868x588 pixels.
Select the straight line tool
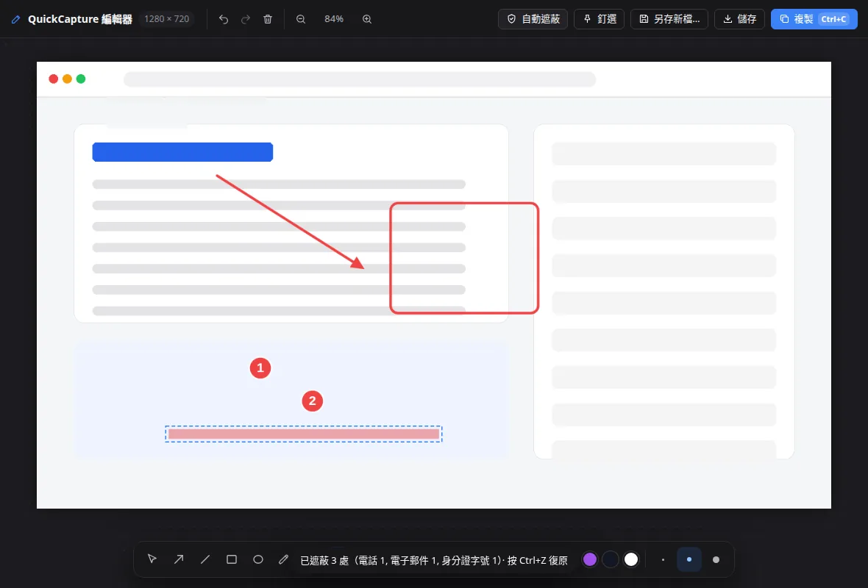click(204, 559)
